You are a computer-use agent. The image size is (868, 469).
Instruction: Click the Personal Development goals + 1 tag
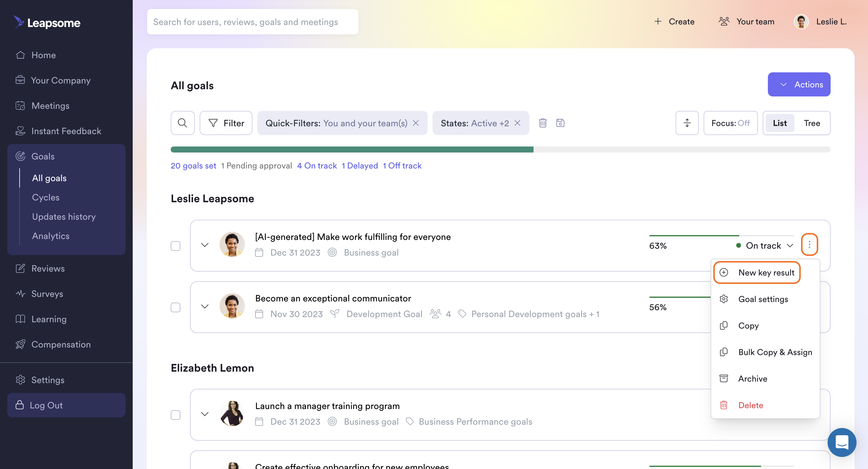tap(529, 314)
